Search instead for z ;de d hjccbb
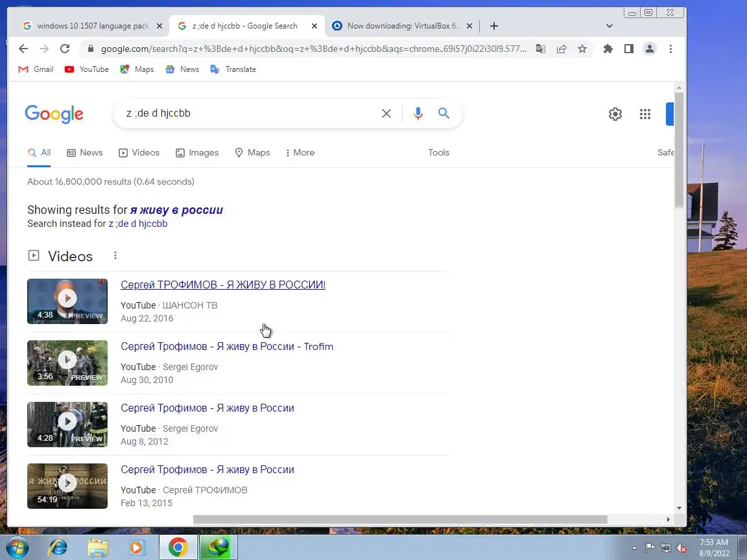 click(138, 224)
